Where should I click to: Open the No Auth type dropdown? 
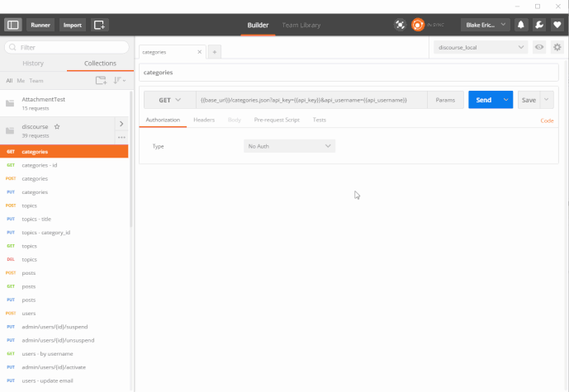(x=289, y=146)
